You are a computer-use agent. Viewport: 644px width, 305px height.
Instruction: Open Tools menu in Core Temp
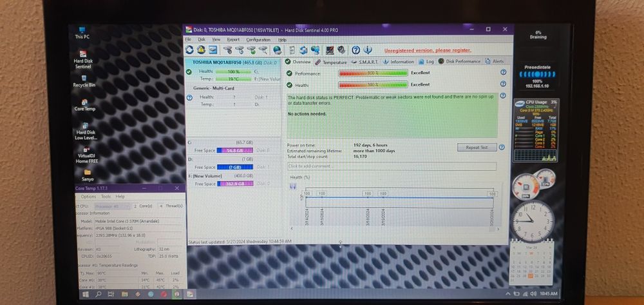[106, 197]
